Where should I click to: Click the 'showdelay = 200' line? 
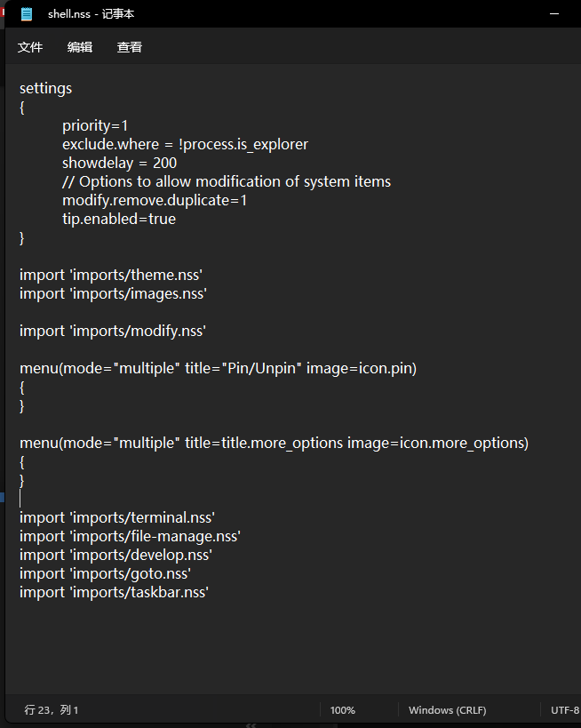pyautogui.click(x=119, y=164)
